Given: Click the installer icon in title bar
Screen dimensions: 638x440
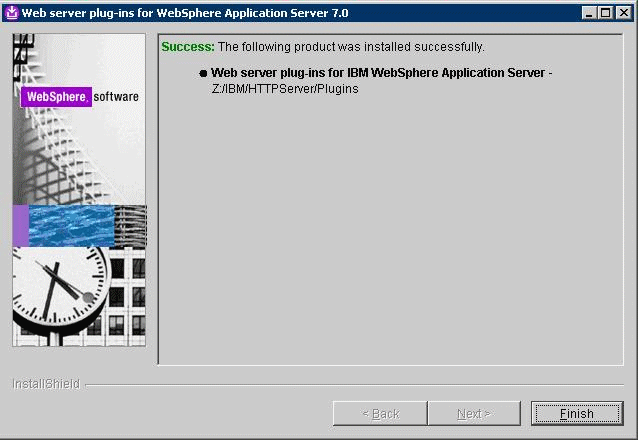Looking at the screenshot, I should click(x=12, y=13).
